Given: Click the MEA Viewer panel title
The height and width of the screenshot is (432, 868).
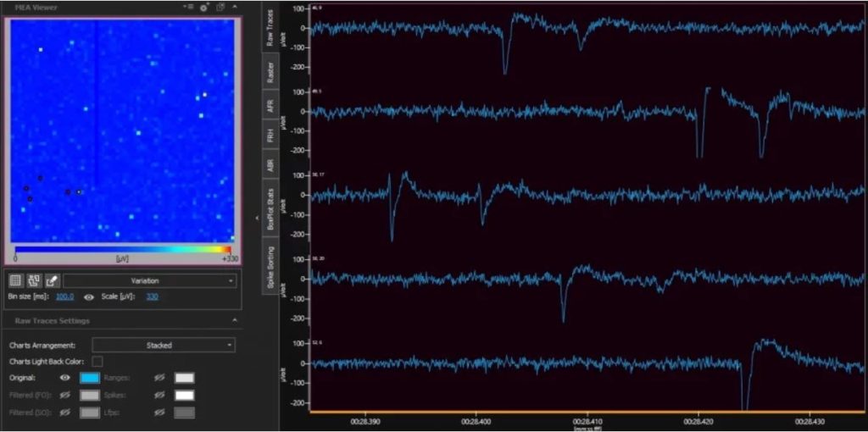Looking at the screenshot, I should pyautogui.click(x=36, y=8).
